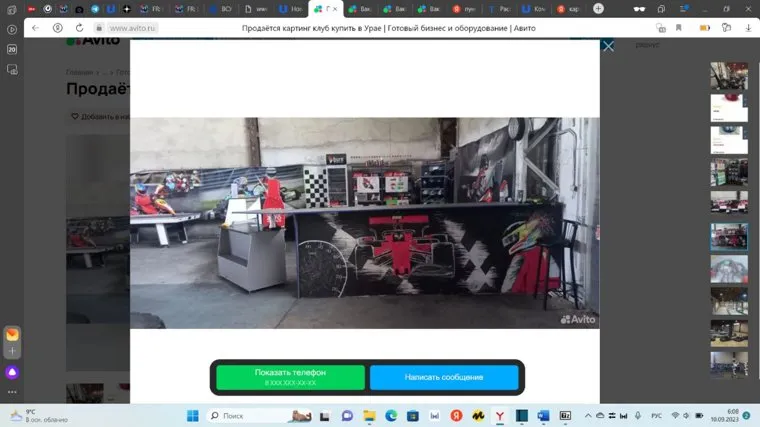Switch keyboard language via 'РУС' indicator
The width and height of the screenshot is (760, 427).
(656, 416)
